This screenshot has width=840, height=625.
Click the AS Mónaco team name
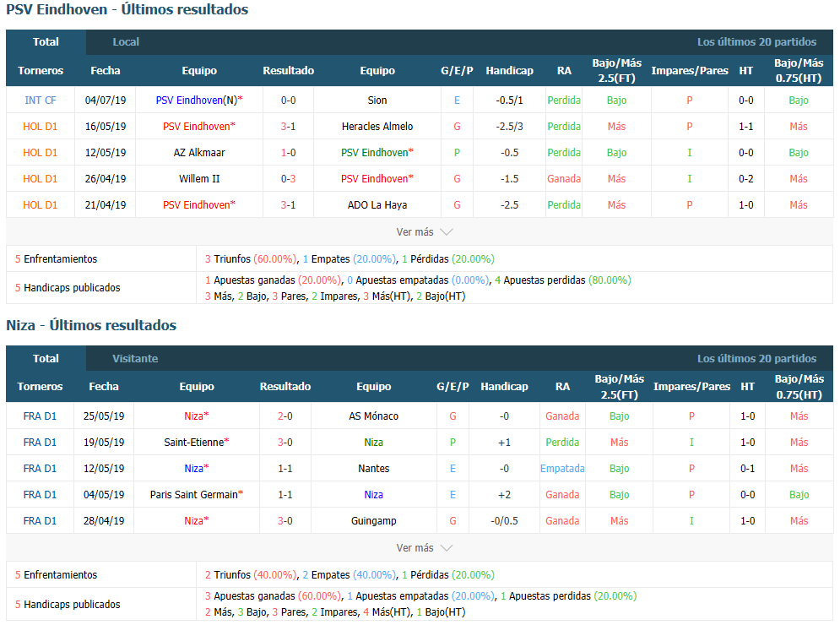click(373, 416)
